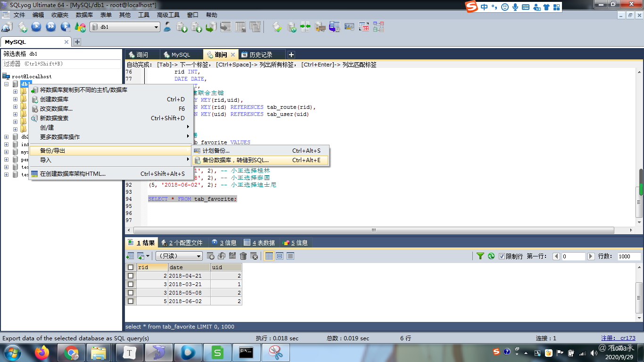Check the row checkbox for date 2018-03-21
644x362 pixels.
coord(131,284)
